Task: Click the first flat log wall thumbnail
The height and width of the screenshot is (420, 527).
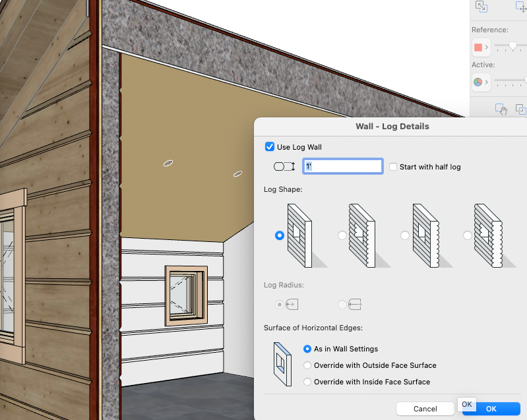Action: (306, 235)
